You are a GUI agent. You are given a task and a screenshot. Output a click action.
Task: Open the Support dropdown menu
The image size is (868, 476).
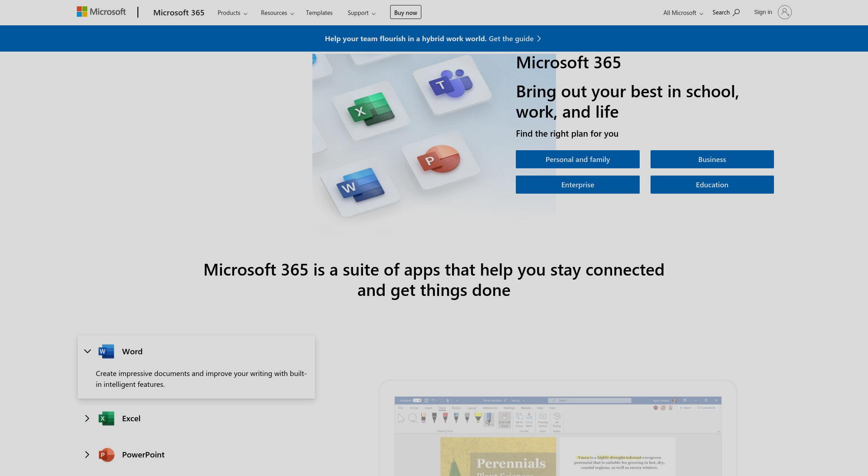coord(361,13)
